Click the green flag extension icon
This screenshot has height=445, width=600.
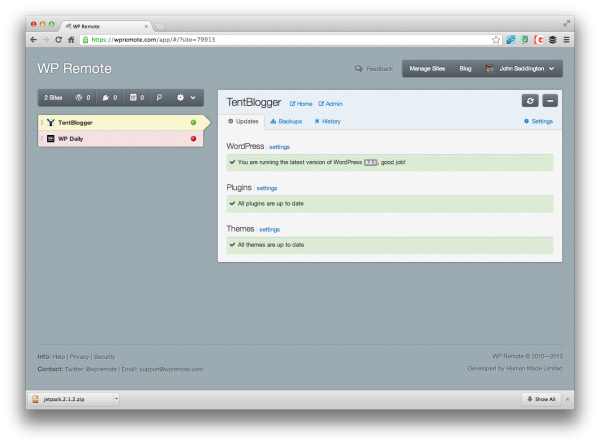[525, 40]
